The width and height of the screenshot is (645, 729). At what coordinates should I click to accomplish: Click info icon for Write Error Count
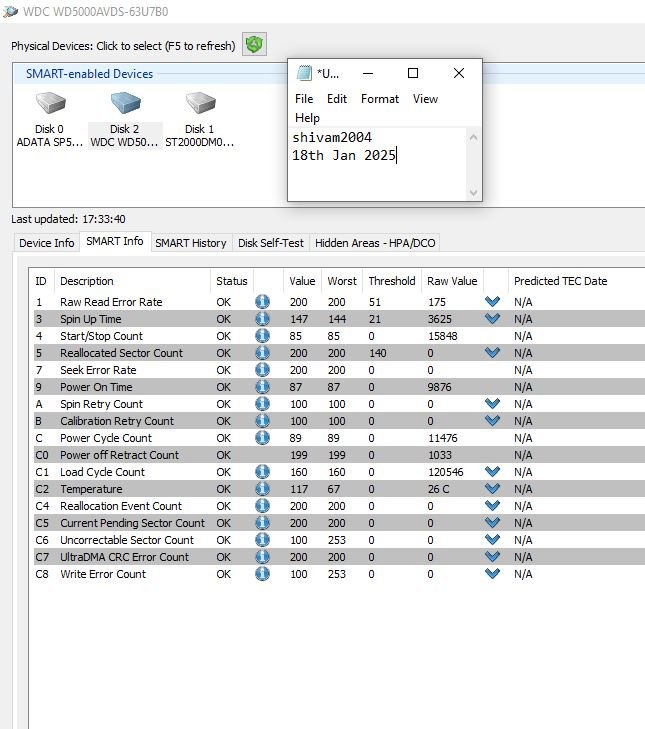pyautogui.click(x=262, y=574)
